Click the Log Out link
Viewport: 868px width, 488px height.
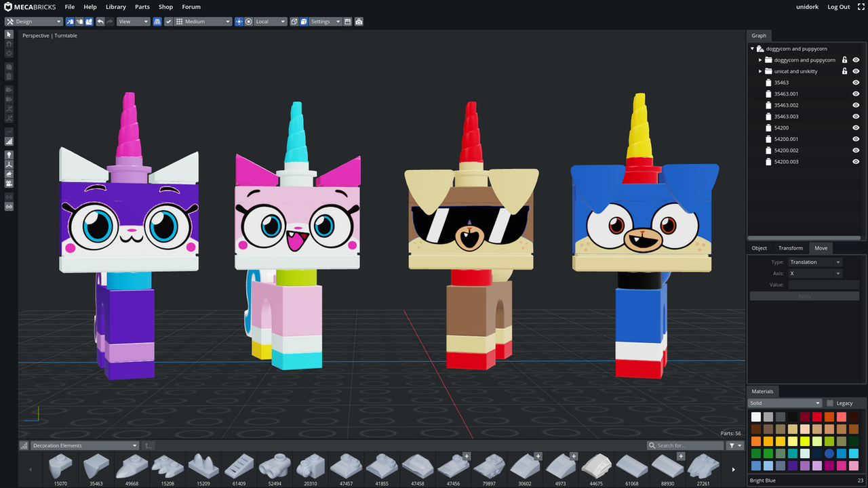coord(839,7)
